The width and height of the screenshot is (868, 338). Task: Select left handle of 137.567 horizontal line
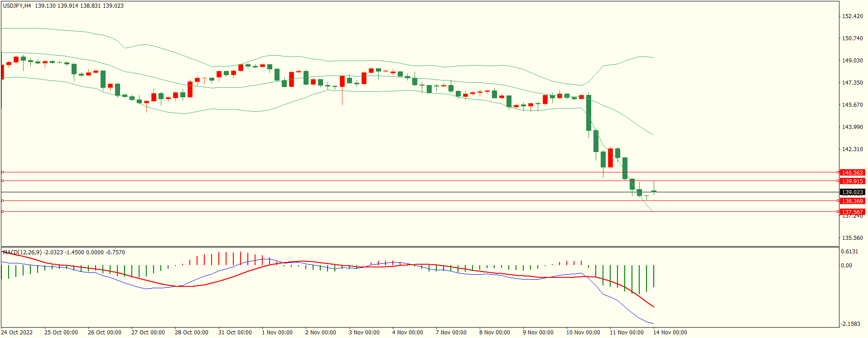point(2,211)
